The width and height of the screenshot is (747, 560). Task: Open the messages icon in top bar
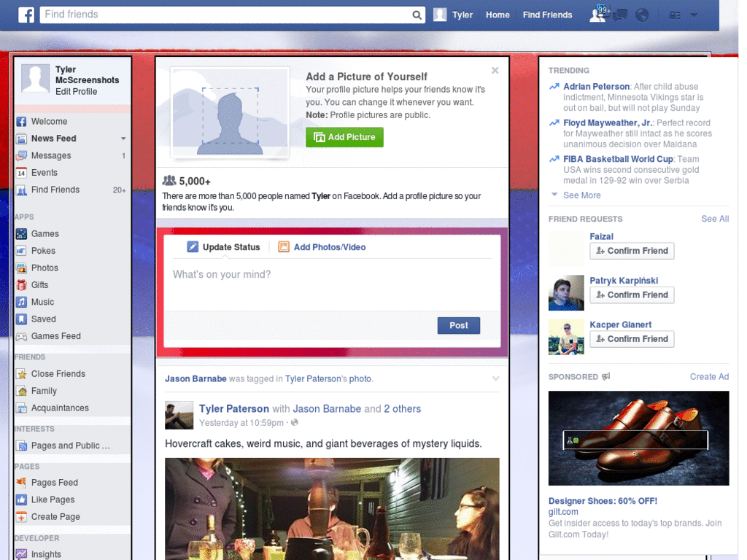pyautogui.click(x=619, y=15)
